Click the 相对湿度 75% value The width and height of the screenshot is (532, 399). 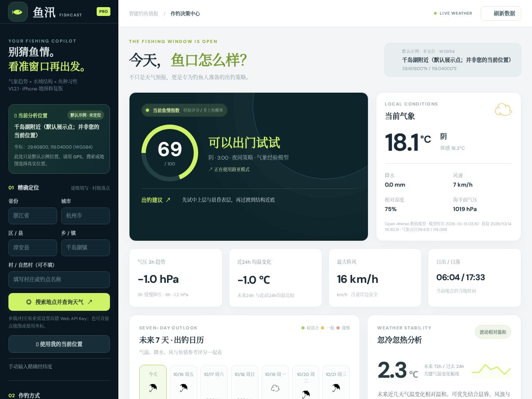tap(391, 209)
